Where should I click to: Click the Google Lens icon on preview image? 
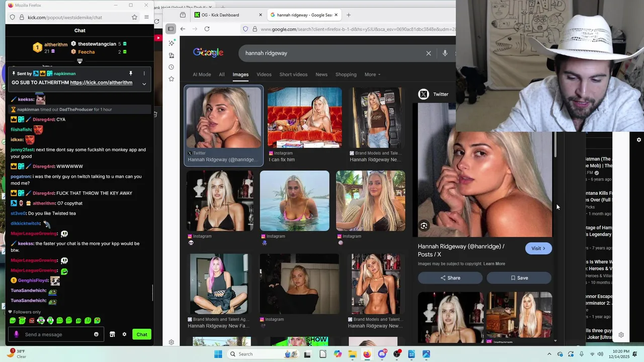(x=424, y=226)
